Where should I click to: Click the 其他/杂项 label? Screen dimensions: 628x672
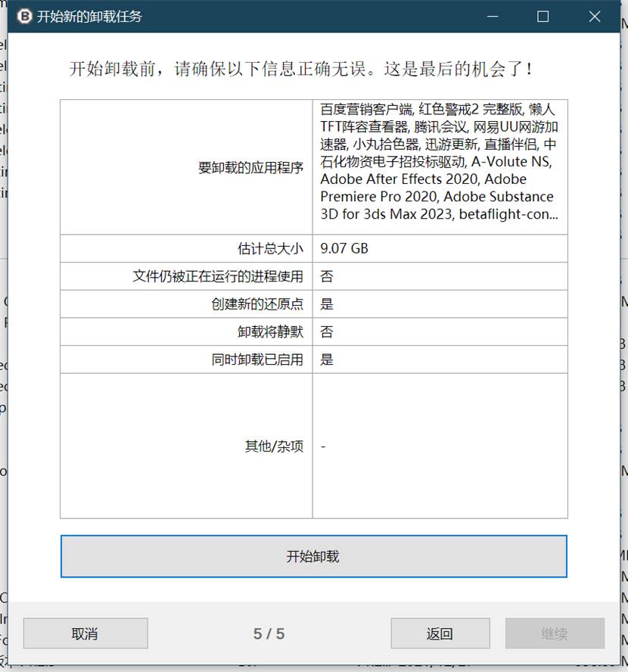tap(274, 446)
